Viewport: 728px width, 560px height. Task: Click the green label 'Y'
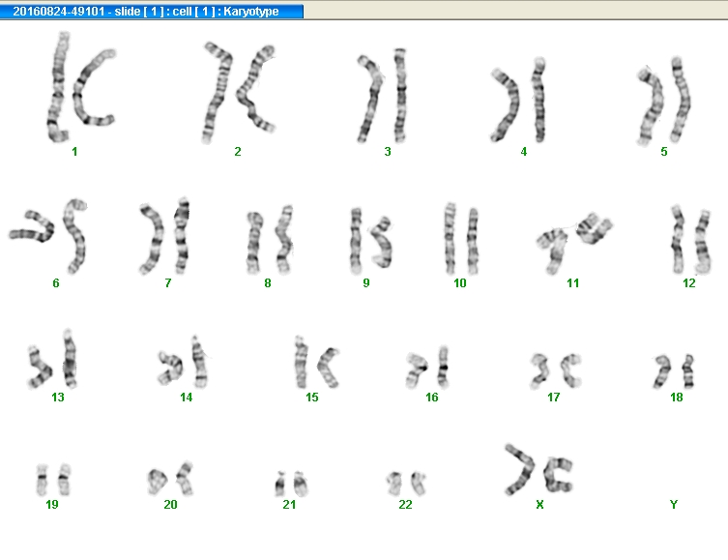(x=674, y=504)
